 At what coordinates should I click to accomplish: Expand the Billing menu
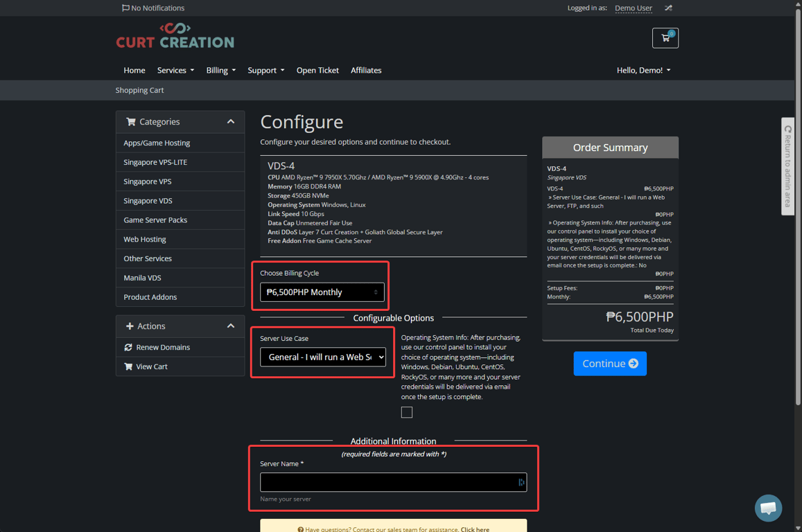pyautogui.click(x=221, y=70)
